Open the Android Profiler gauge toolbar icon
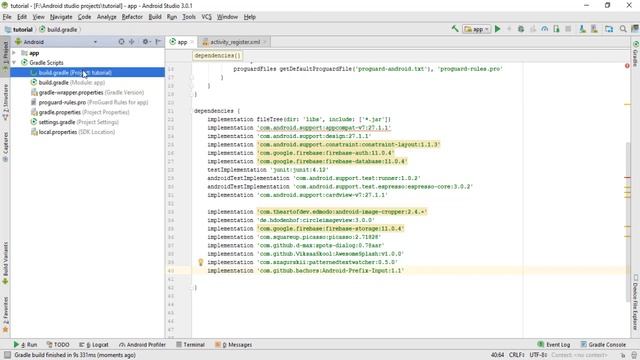This screenshot has width=640, height=360. tap(544, 29)
